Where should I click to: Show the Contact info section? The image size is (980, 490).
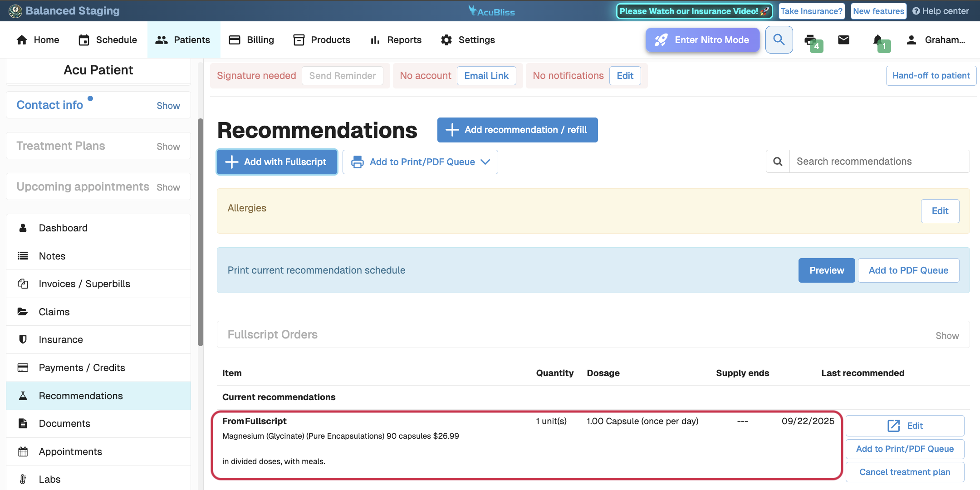coord(168,106)
